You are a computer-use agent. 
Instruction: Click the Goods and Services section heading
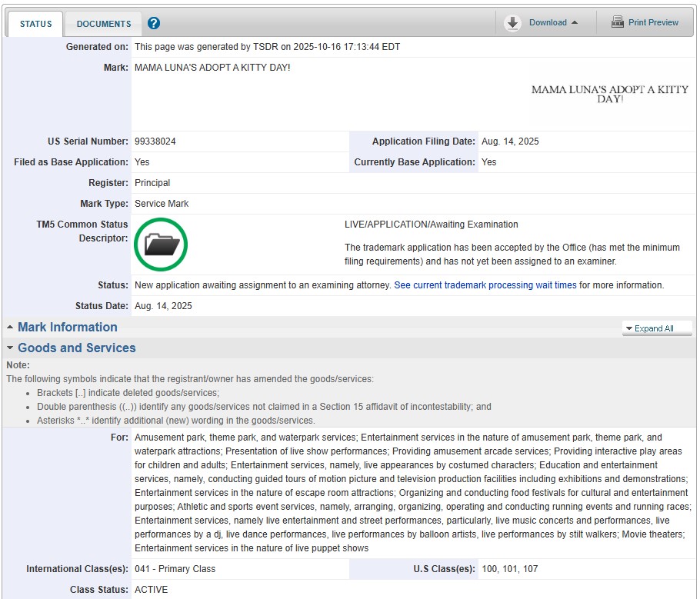[x=77, y=348]
